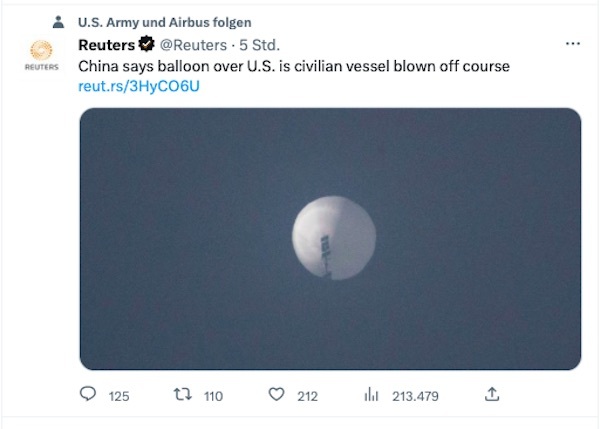Click the @Reuters handle
The height and width of the screenshot is (429, 600).
[x=193, y=45]
